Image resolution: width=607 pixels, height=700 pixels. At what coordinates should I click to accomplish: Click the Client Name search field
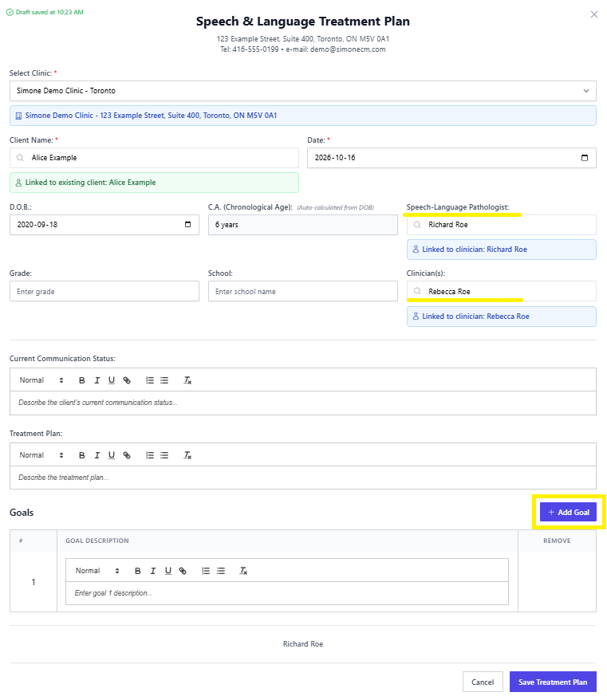(x=154, y=158)
